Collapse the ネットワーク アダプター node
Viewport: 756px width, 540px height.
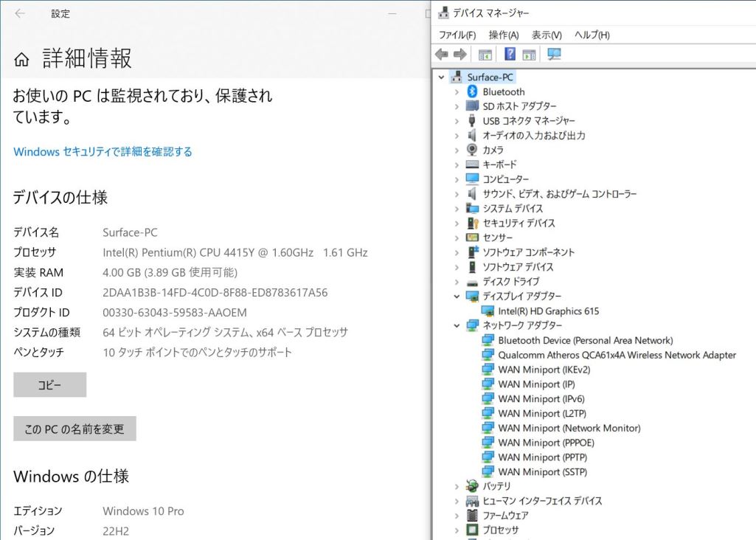pyautogui.click(x=457, y=326)
